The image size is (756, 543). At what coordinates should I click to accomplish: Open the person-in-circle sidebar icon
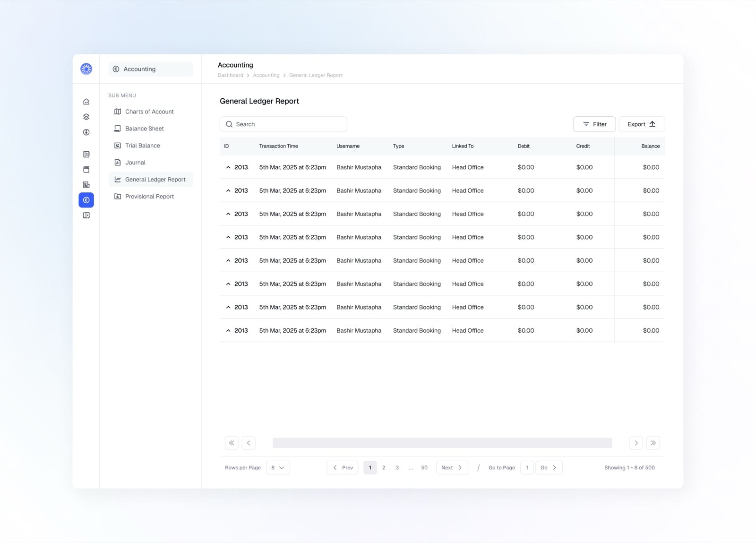[86, 132]
